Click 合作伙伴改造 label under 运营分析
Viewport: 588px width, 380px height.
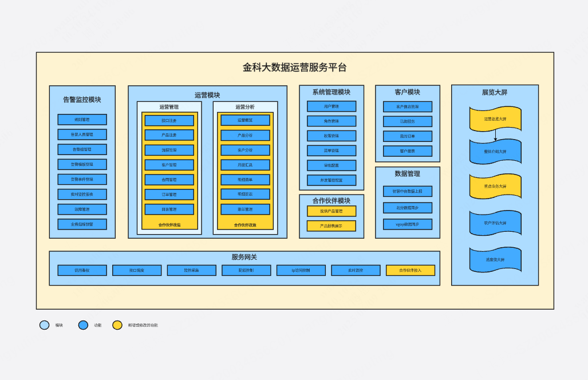point(245,225)
